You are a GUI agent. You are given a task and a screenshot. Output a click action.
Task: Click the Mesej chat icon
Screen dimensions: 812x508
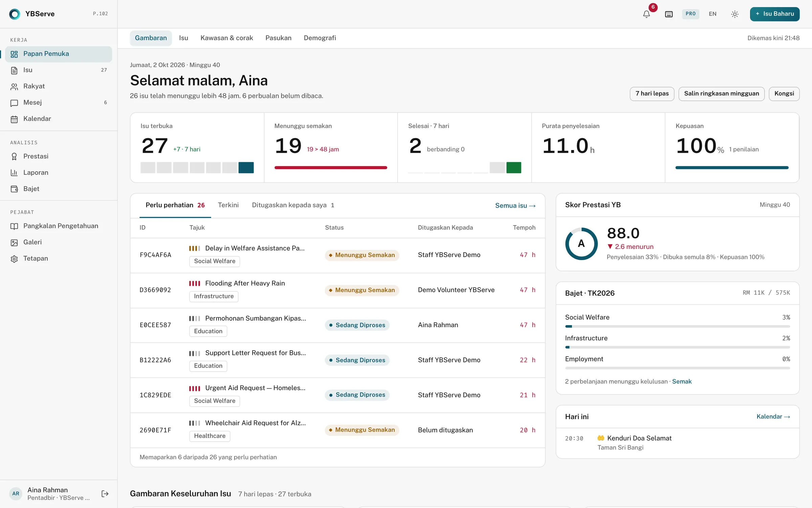click(14, 103)
